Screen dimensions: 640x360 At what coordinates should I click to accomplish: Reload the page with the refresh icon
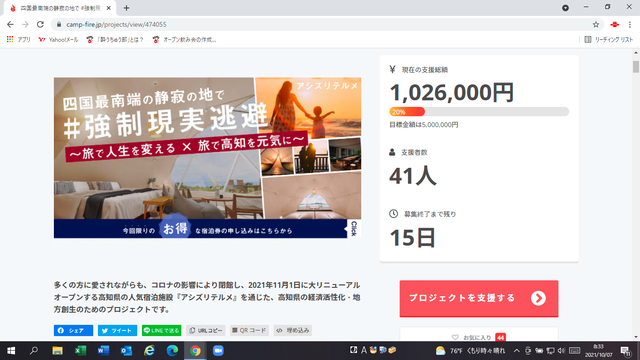coord(40,24)
